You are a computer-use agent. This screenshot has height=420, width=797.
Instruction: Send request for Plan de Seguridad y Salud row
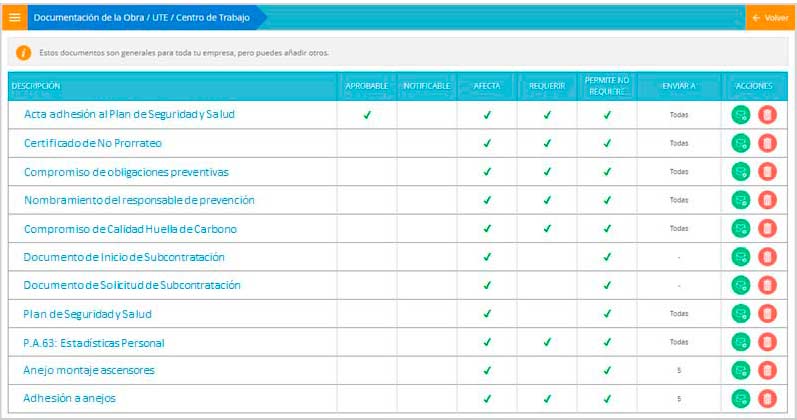(741, 314)
